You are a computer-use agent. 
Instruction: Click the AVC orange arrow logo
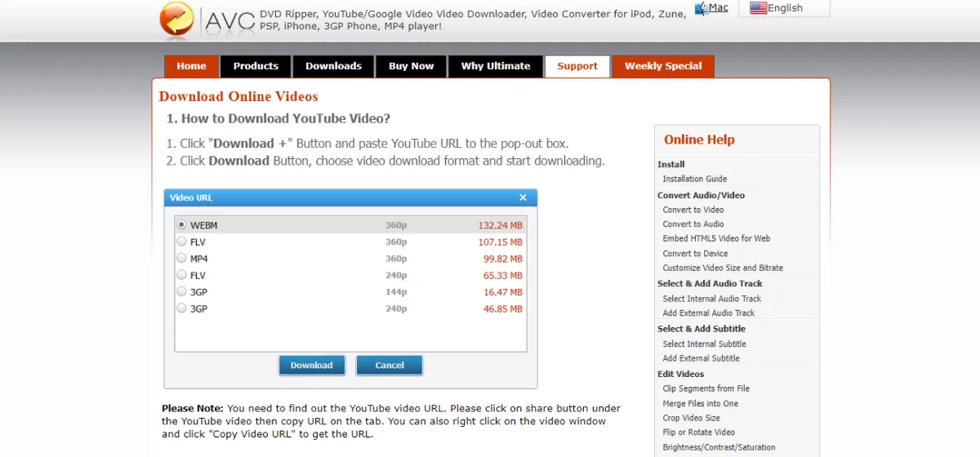coord(177,20)
